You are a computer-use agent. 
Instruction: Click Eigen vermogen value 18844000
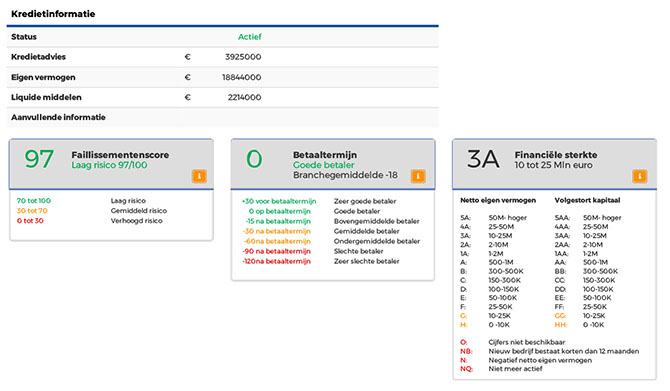coord(241,77)
